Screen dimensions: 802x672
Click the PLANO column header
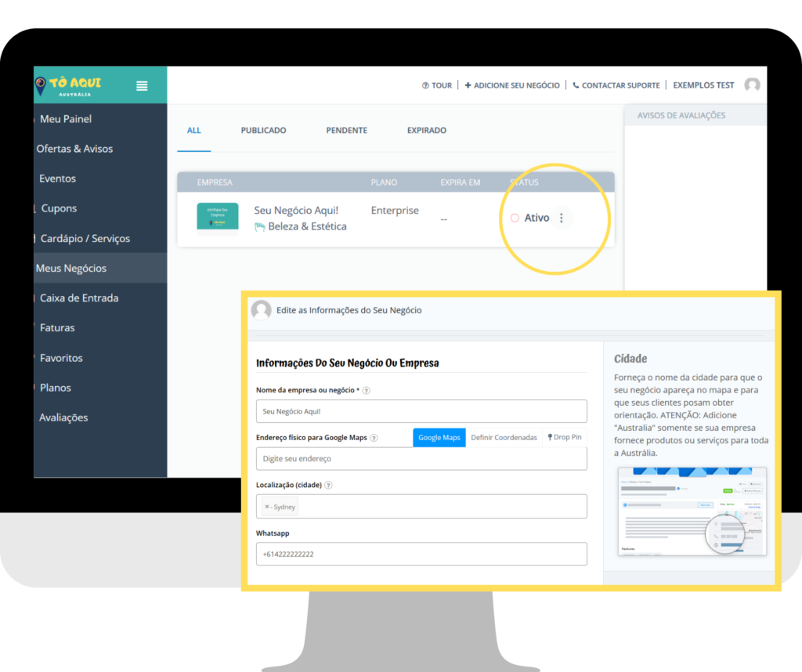(x=384, y=182)
